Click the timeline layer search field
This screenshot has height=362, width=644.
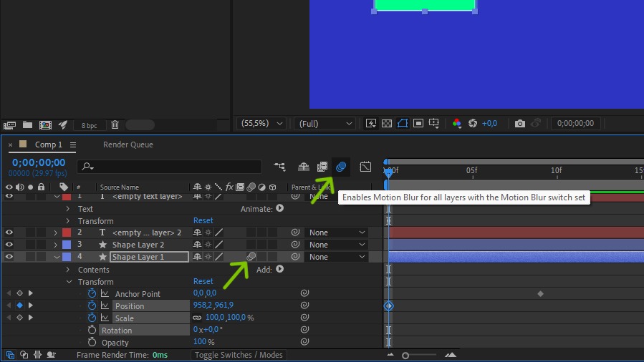[169, 167]
